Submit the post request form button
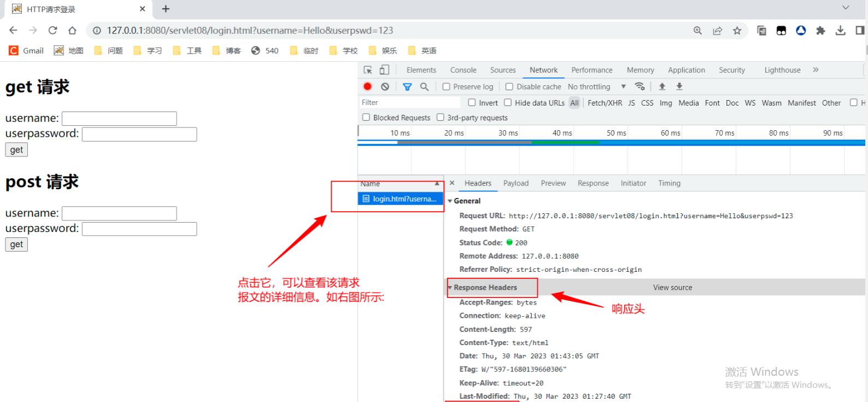 tap(16, 244)
